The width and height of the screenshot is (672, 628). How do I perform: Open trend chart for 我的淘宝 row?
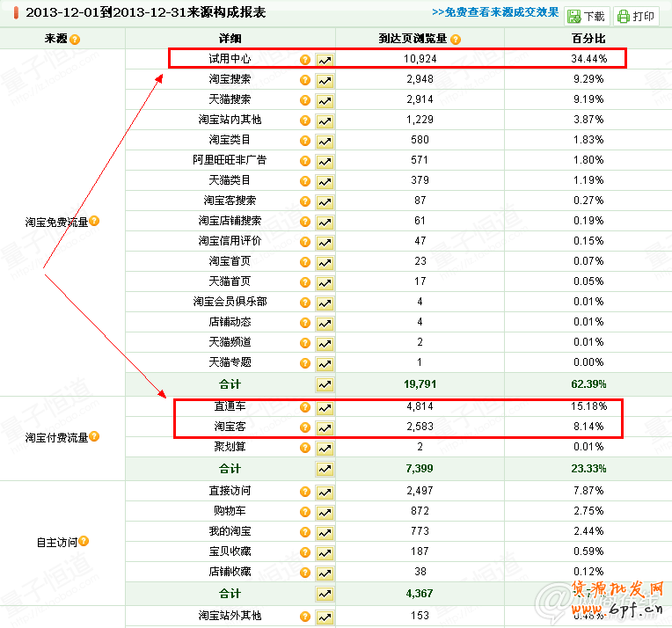(x=325, y=533)
